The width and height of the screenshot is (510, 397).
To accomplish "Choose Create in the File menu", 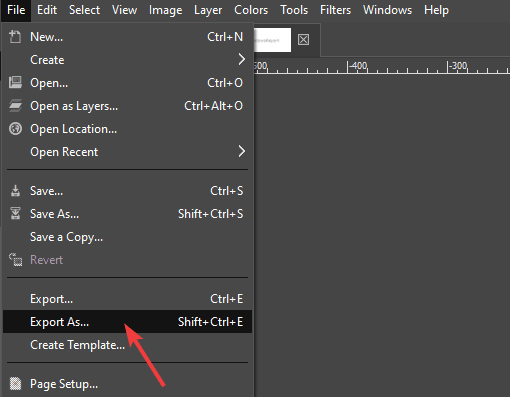I will pos(127,60).
